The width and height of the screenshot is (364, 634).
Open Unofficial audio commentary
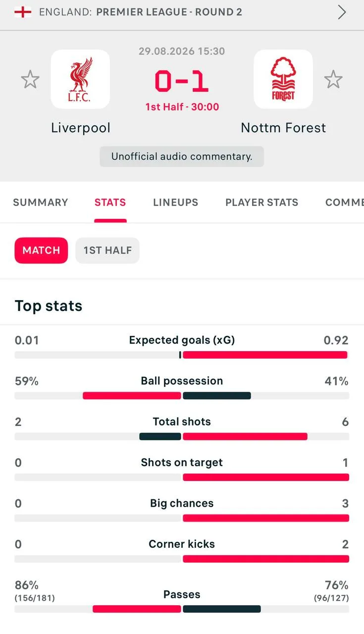click(x=182, y=157)
